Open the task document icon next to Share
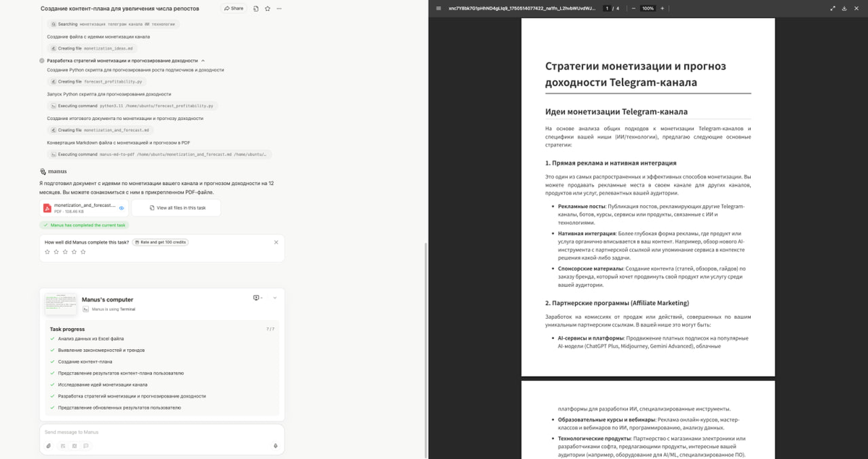Screen dimensions: 868x459 click(256, 9)
